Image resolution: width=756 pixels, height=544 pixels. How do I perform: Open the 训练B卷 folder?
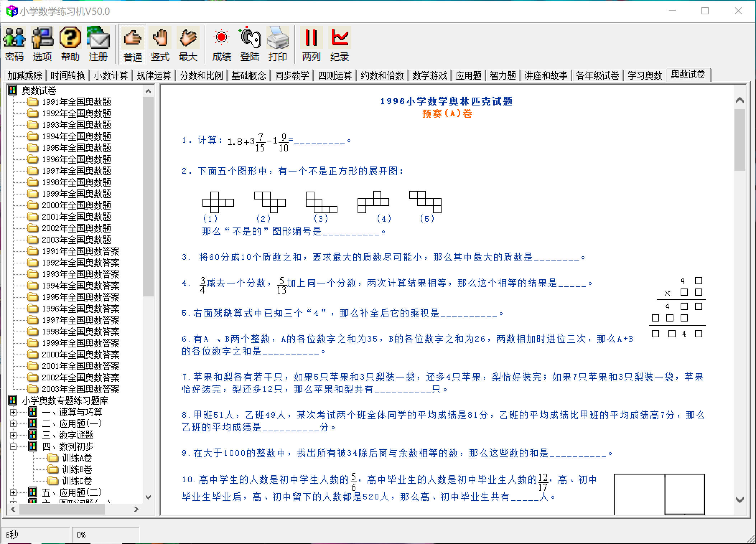point(70,469)
